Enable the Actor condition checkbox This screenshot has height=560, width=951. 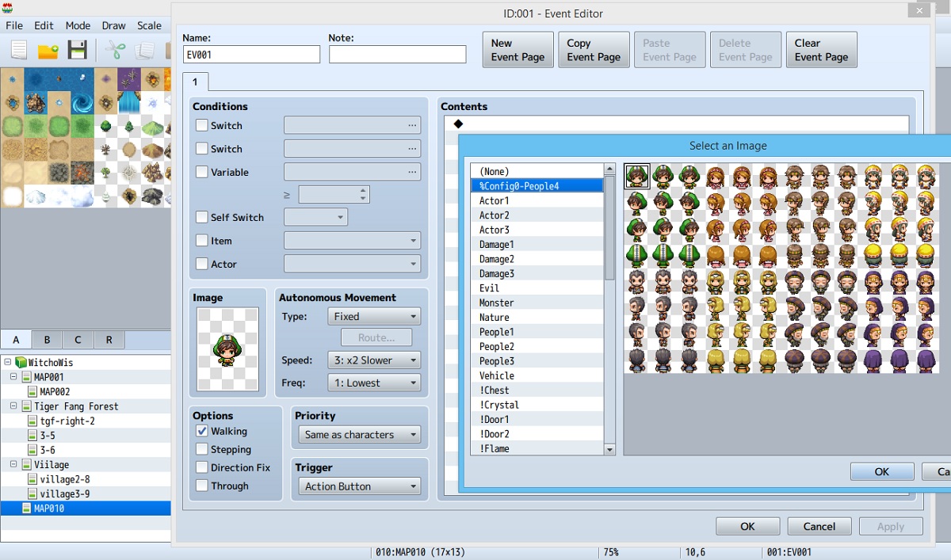point(202,264)
